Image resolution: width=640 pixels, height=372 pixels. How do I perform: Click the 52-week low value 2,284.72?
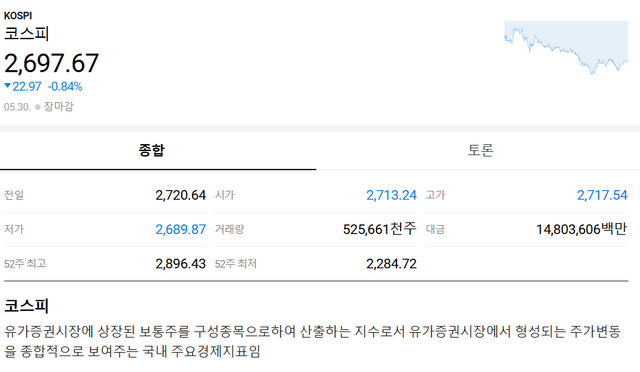pos(391,264)
